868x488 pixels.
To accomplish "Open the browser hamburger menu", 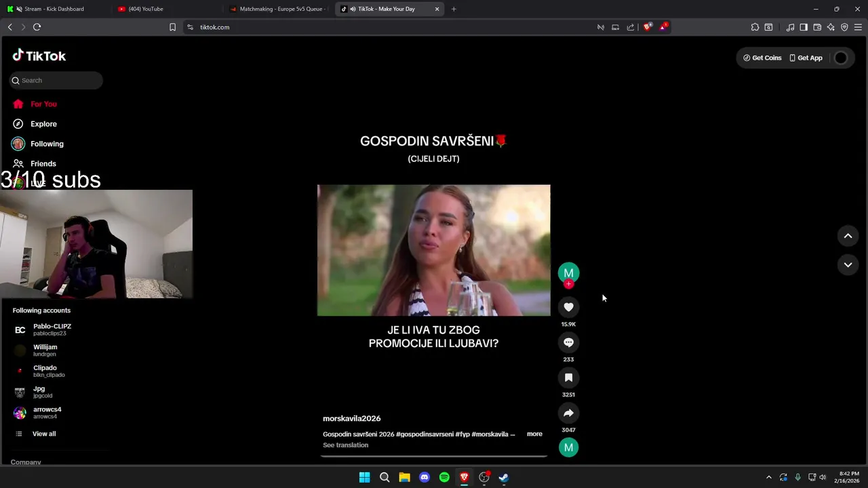I will click(x=858, y=27).
